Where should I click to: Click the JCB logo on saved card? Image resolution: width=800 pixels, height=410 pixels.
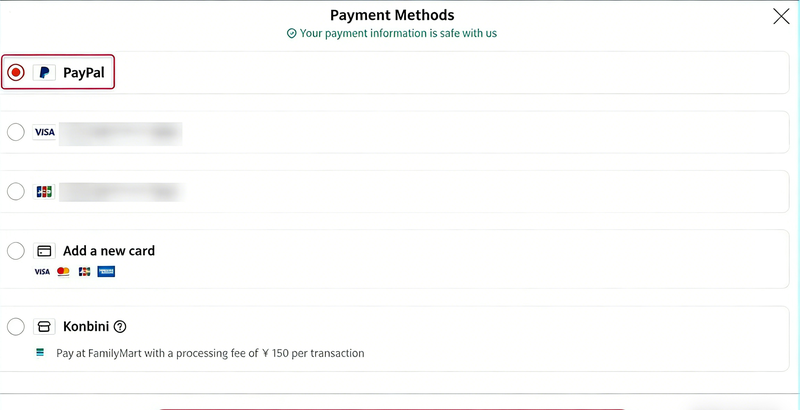44,191
